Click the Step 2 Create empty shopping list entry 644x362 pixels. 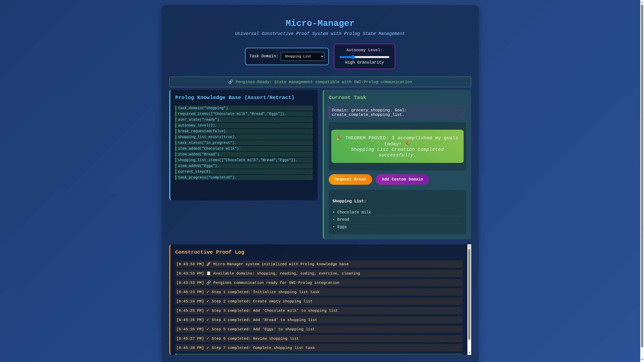click(x=319, y=301)
